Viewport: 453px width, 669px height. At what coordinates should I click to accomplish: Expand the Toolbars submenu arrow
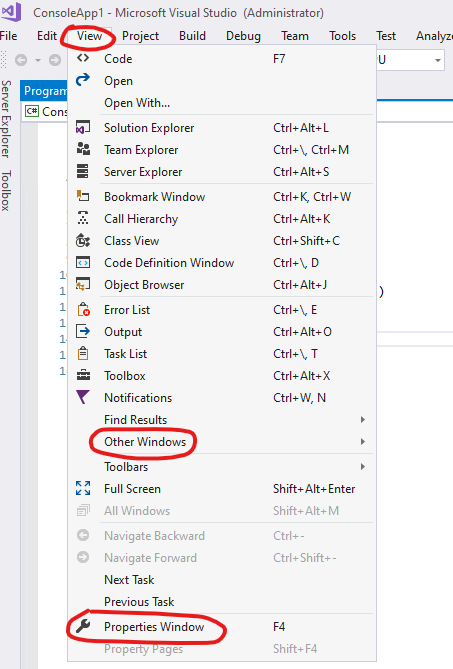click(363, 466)
